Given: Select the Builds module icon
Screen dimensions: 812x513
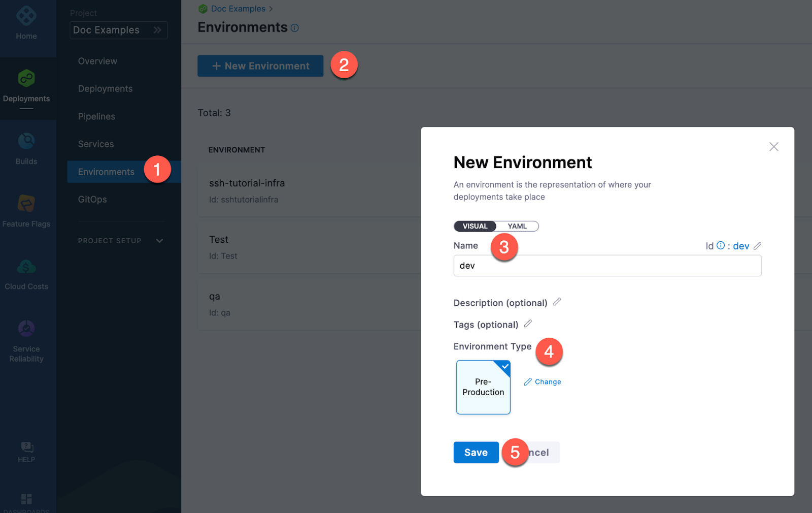Looking at the screenshot, I should tap(26, 141).
